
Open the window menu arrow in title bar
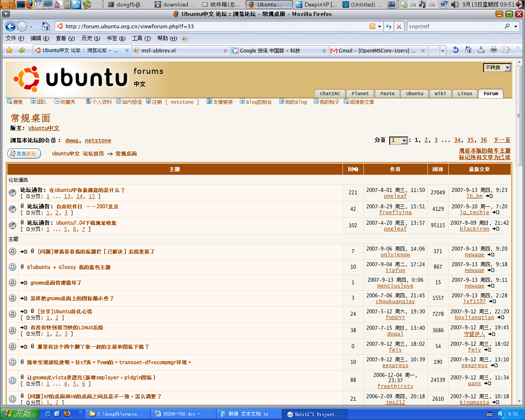tap(5, 14)
